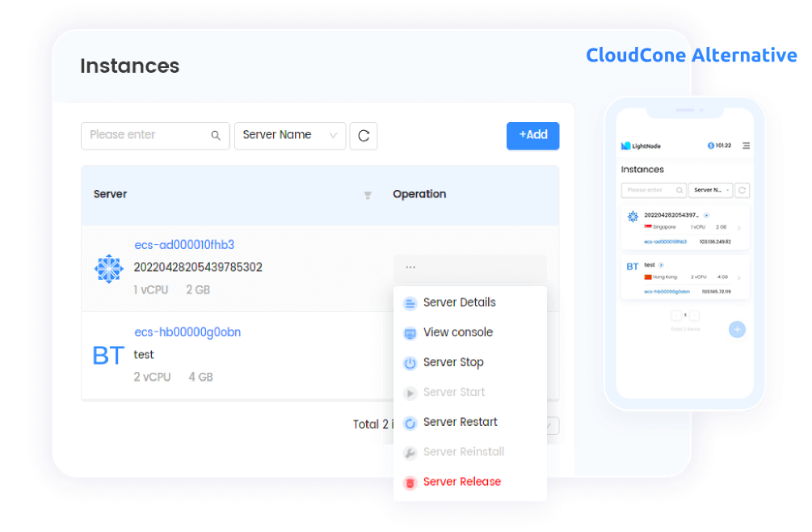This screenshot has height=532, width=812.
Task: Click the red trash icon for Server Release
Action: click(410, 482)
